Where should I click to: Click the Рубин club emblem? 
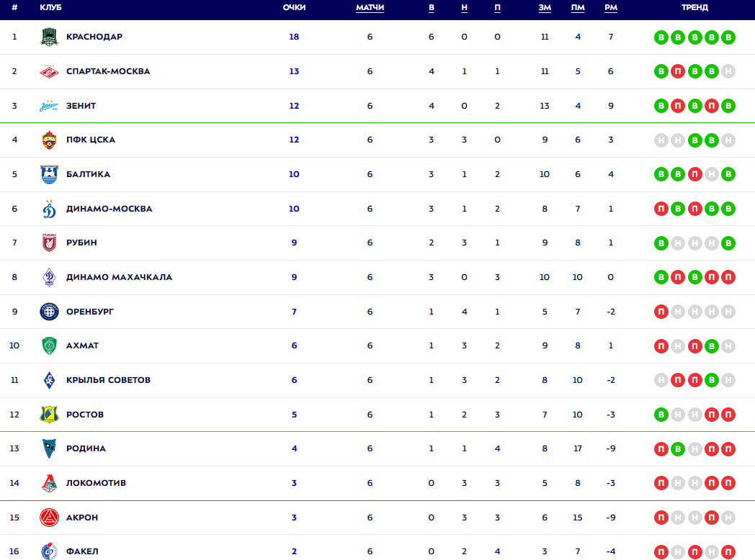[x=49, y=243]
